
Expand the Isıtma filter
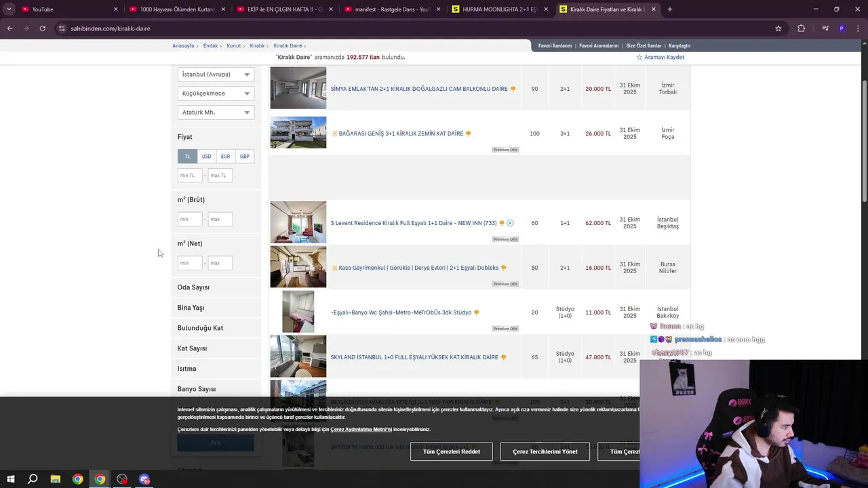186,369
